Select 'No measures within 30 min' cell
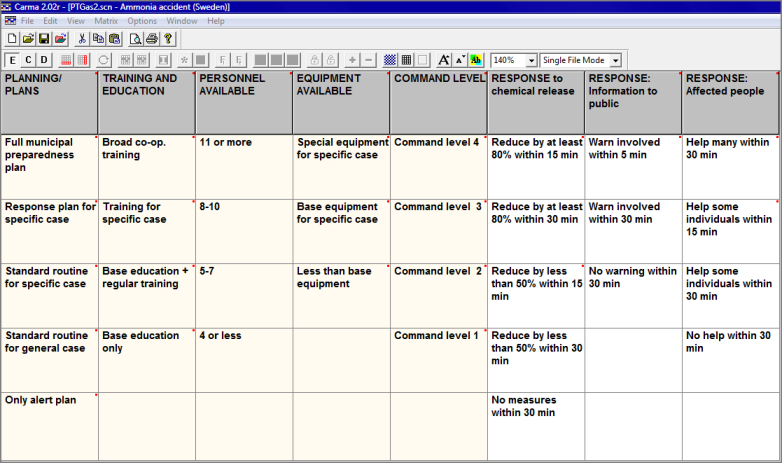This screenshot has height=463, width=782. pyautogui.click(x=536, y=426)
